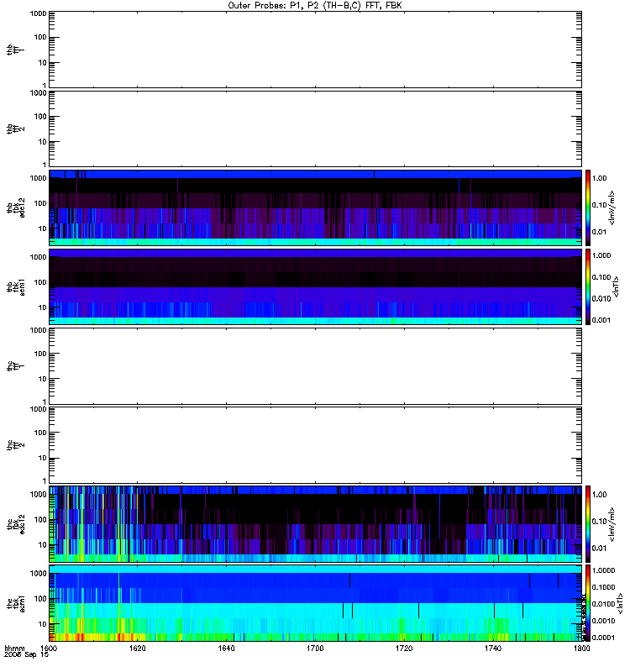630x672 pixels.
Task: Select the empty thc fff 1 panel
Action: click(x=316, y=366)
